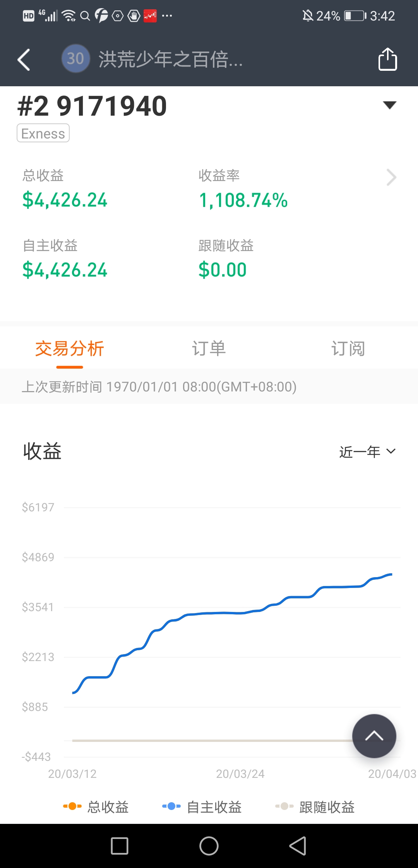Open trader name 洪荒少年之百倍

(170, 59)
